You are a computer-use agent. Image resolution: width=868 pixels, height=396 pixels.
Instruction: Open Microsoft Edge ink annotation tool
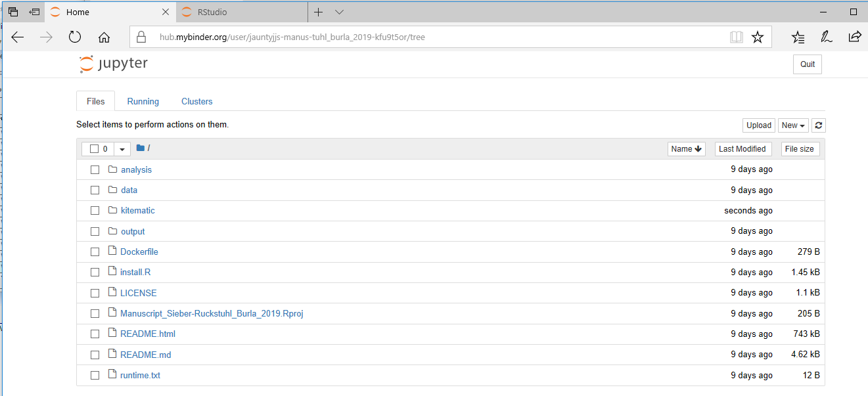click(827, 37)
